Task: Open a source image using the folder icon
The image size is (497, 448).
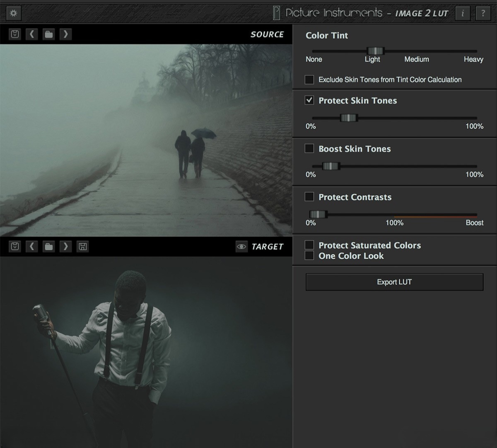Action: coord(48,34)
